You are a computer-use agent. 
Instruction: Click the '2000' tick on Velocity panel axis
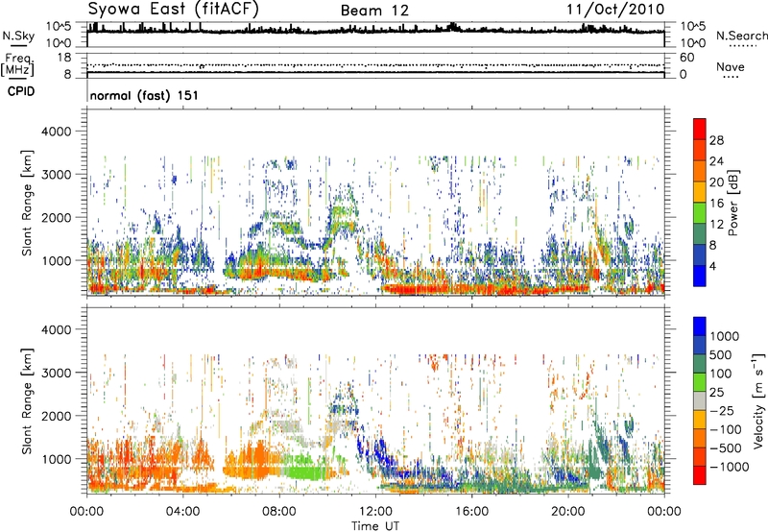56,416
